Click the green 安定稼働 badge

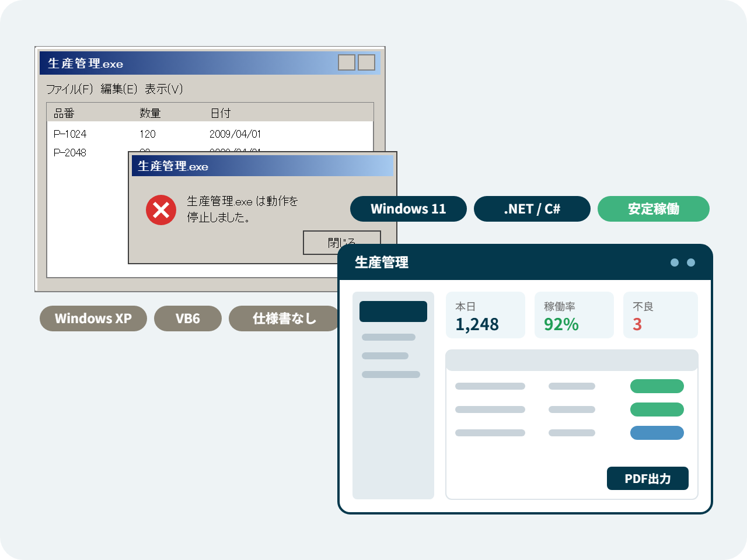(x=654, y=209)
